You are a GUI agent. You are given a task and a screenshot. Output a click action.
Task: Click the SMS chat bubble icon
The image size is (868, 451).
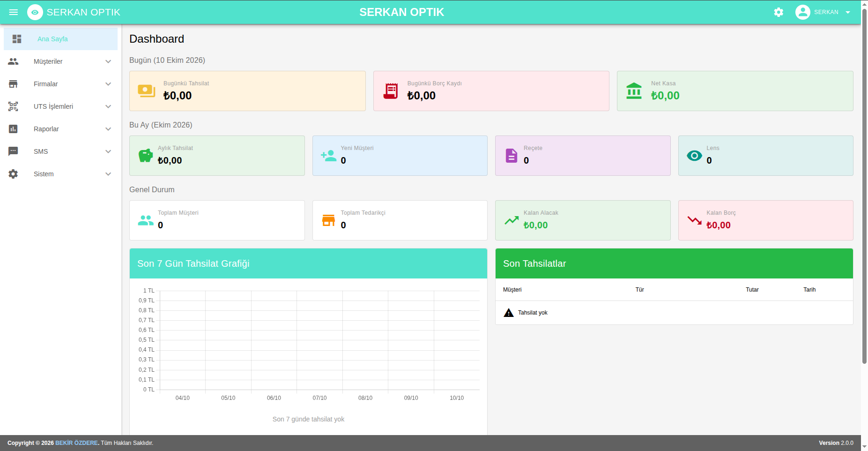click(x=13, y=151)
